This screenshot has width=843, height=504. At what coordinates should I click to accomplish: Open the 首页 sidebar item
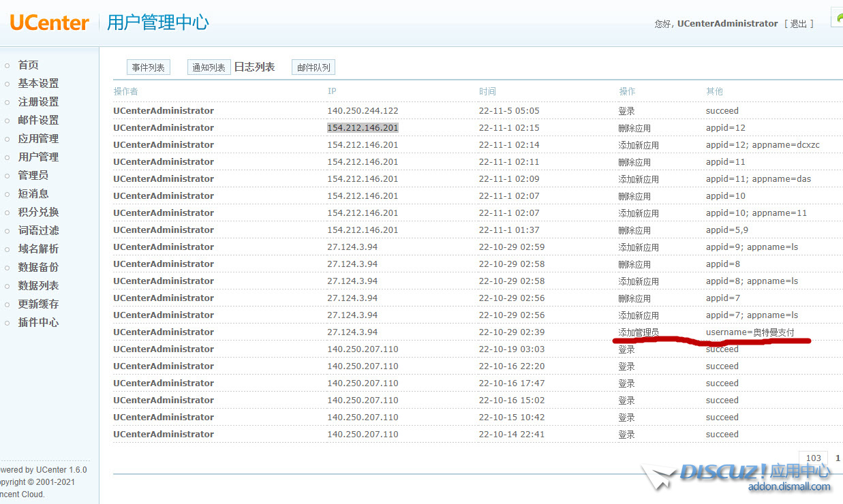click(28, 65)
